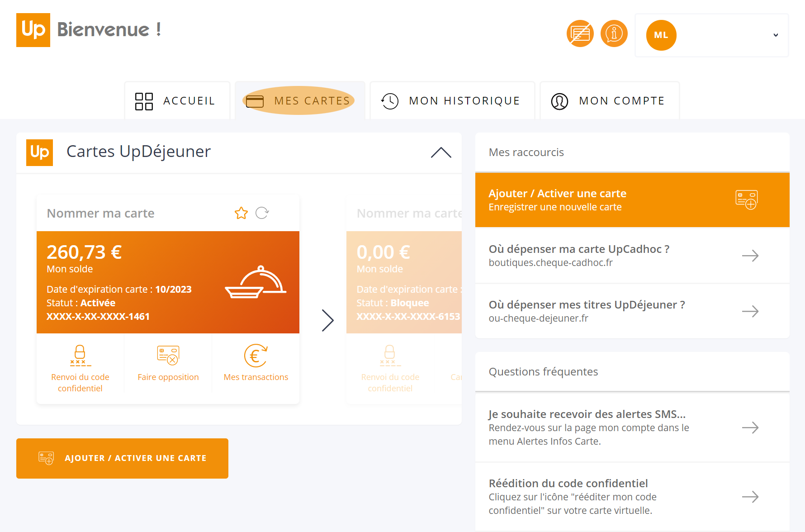805x532 pixels.
Task: Click the meal dish icon on active card
Action: click(256, 282)
